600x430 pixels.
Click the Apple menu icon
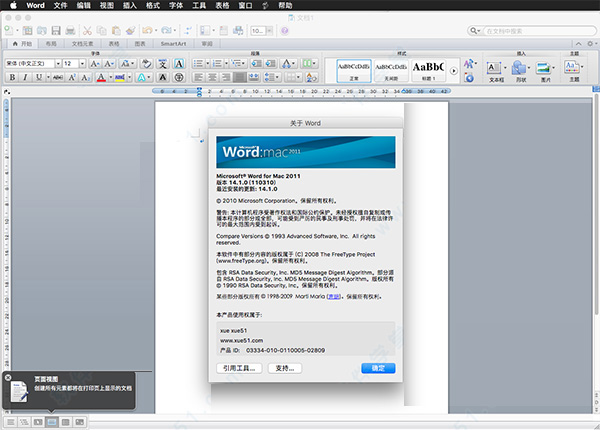tap(13, 5)
